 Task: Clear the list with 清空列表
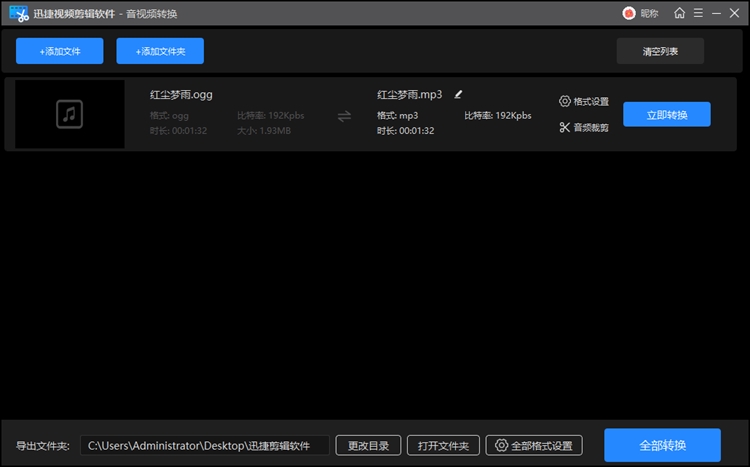click(660, 51)
